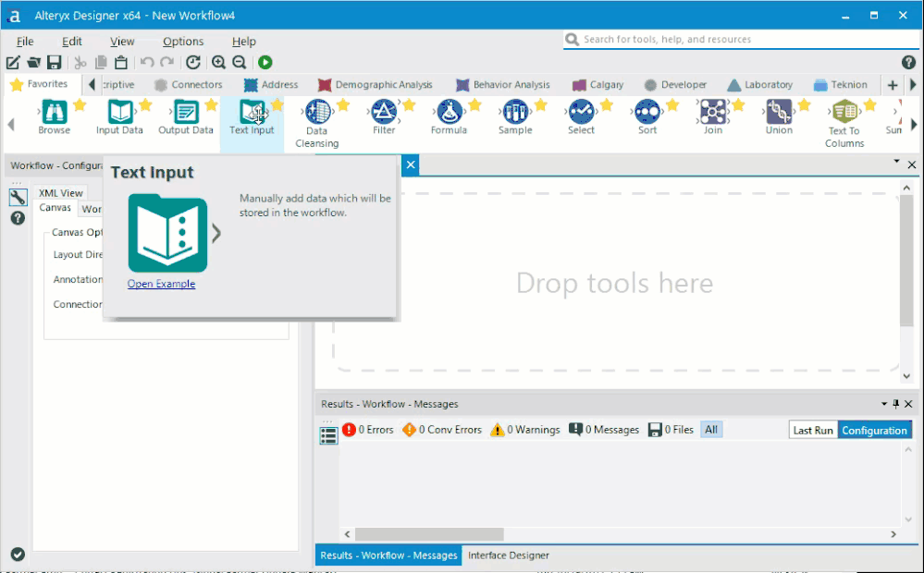Select the All results filter
Screen dimensions: 924x573
tap(711, 430)
